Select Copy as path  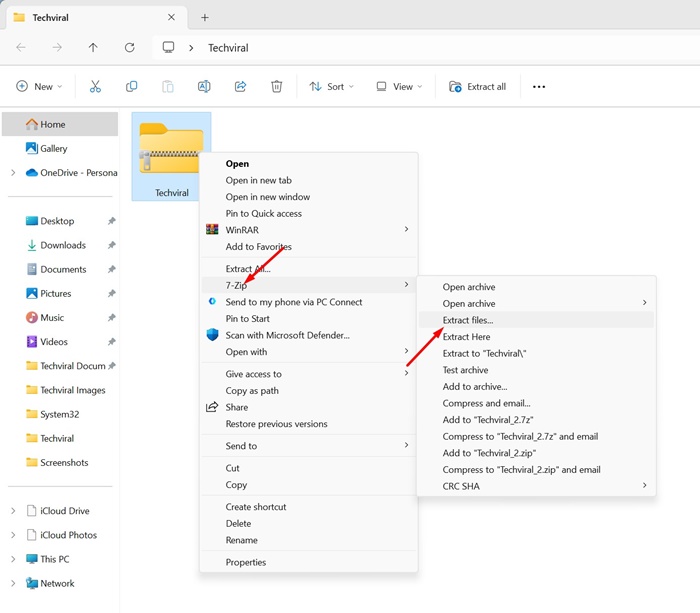[308, 390]
